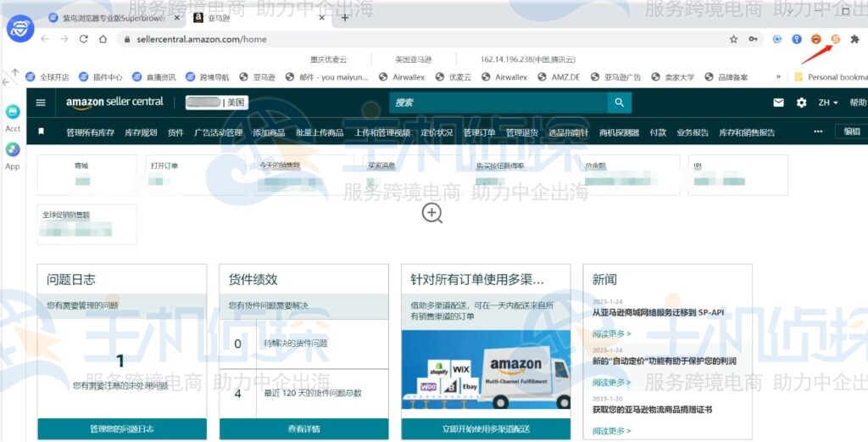The width and height of the screenshot is (868, 442).
Task: Close the 紫鸟浏览器专业版 tab
Action: coord(177,18)
